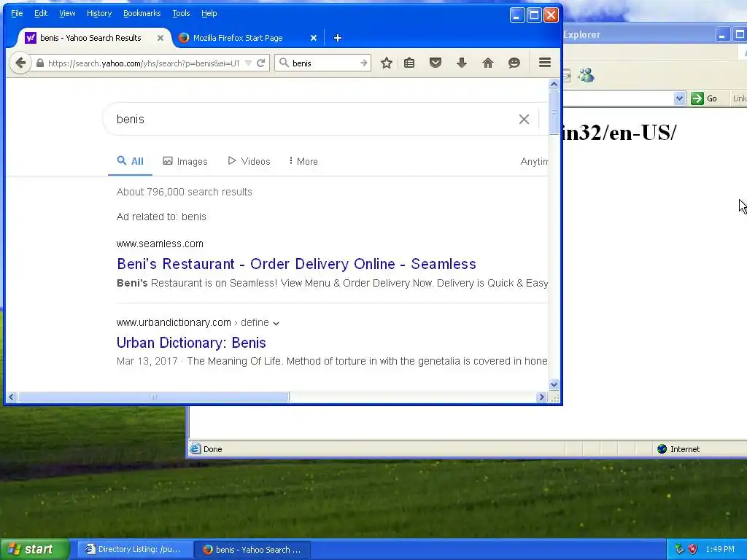Open the Bookmarks menu
This screenshot has width=747, height=560.
142,13
